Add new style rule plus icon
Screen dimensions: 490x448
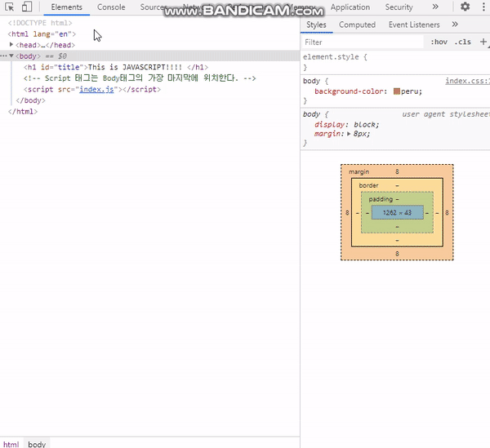(483, 42)
